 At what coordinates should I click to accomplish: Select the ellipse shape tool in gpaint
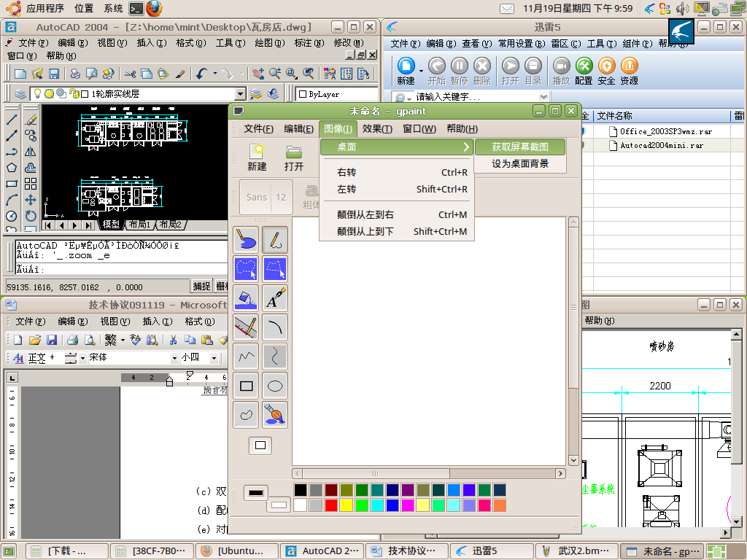275,386
